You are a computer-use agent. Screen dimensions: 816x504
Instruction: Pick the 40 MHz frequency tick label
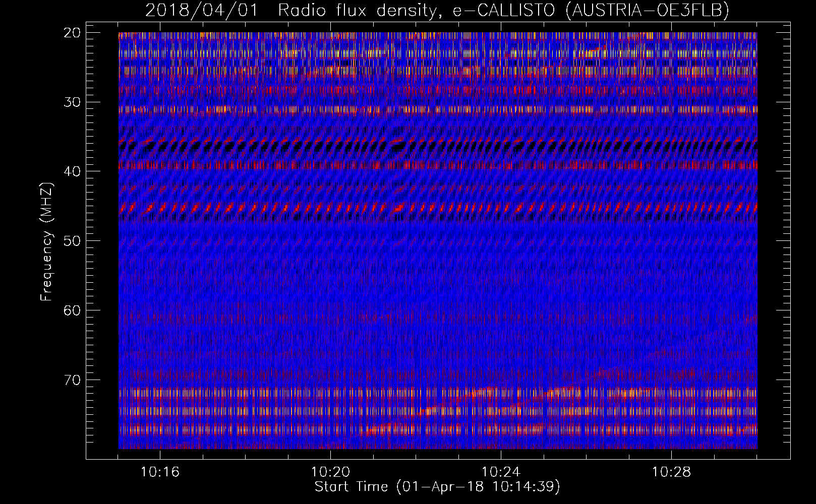[x=73, y=171]
